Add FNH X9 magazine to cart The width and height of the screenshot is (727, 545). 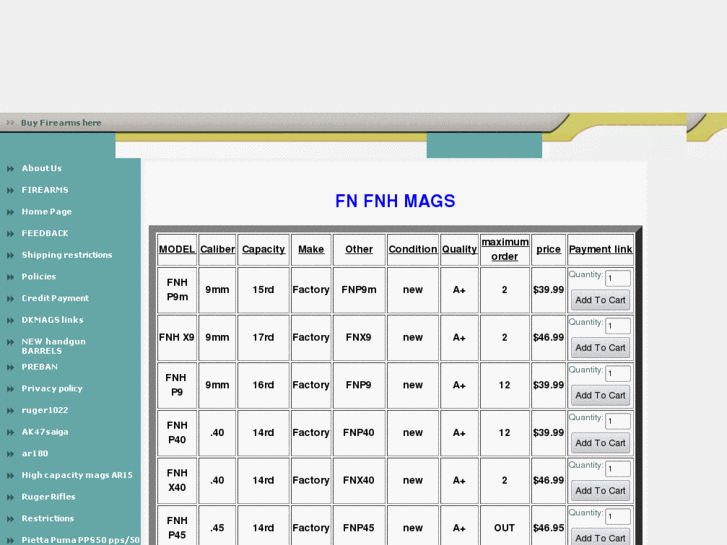[x=600, y=348]
